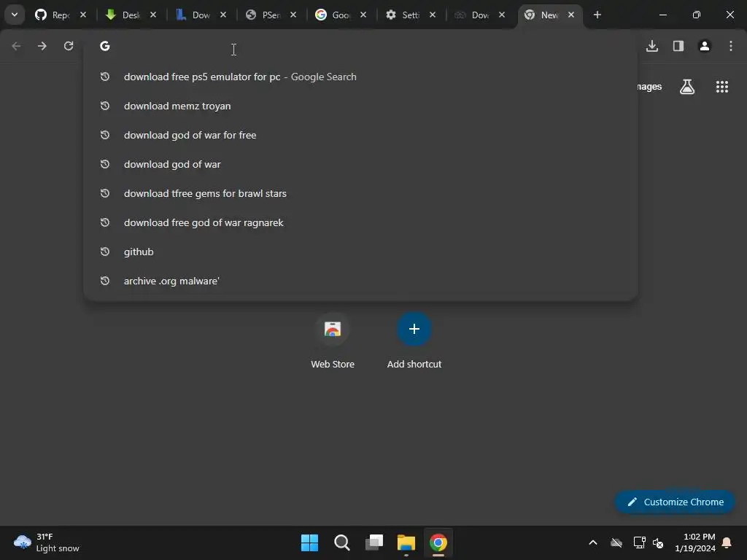Click the Customize Chrome button
Image resolution: width=747 pixels, height=560 pixels.
point(675,502)
